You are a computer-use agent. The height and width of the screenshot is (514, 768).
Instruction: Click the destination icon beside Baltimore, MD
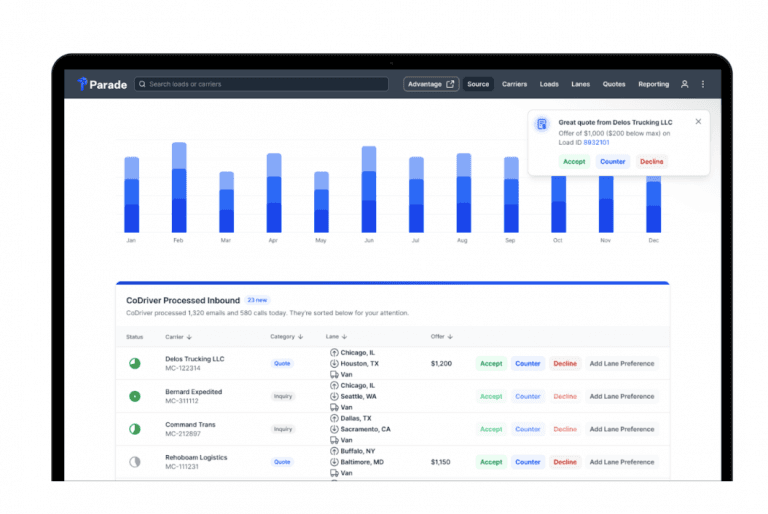click(x=334, y=462)
